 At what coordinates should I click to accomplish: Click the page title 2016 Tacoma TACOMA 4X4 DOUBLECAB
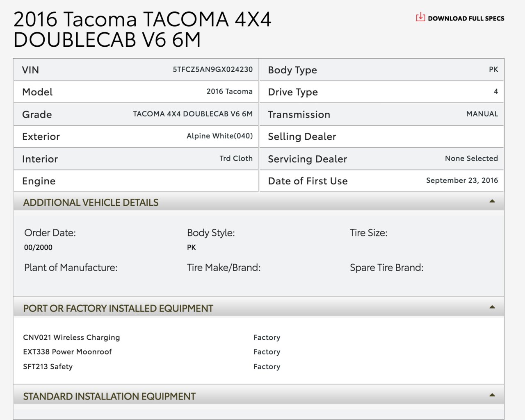click(142, 29)
